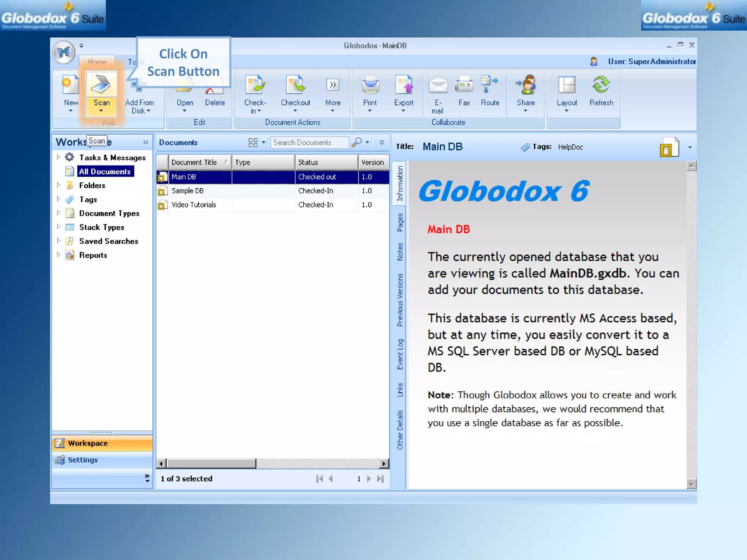Screen dimensions: 747x560
Task: Click the Print icon
Action: pyautogui.click(x=370, y=85)
